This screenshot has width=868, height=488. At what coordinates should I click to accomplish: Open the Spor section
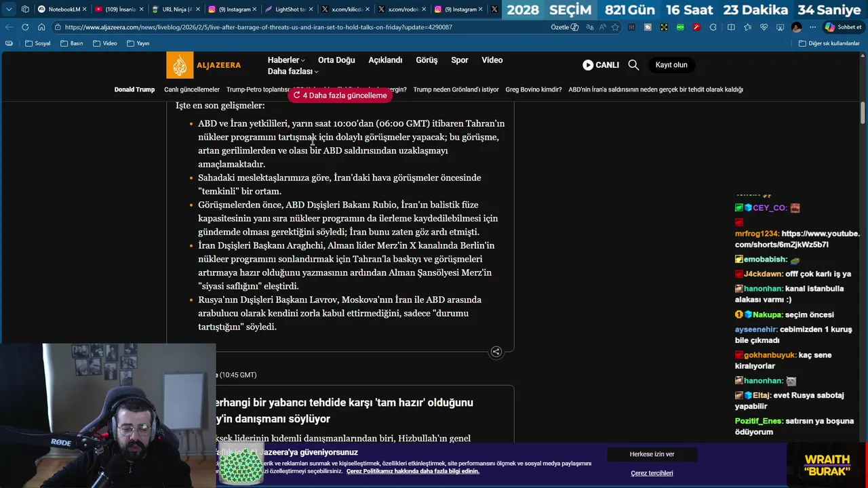click(460, 60)
